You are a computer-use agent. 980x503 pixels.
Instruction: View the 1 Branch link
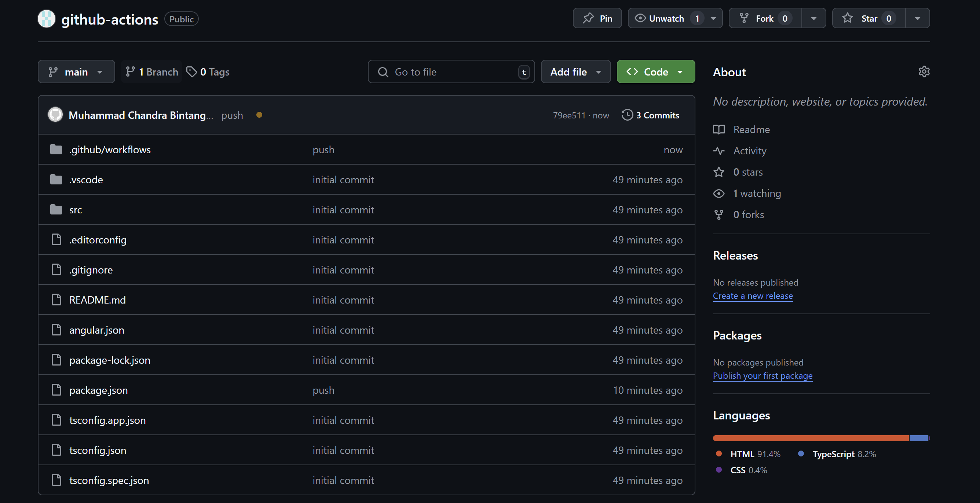pos(151,71)
